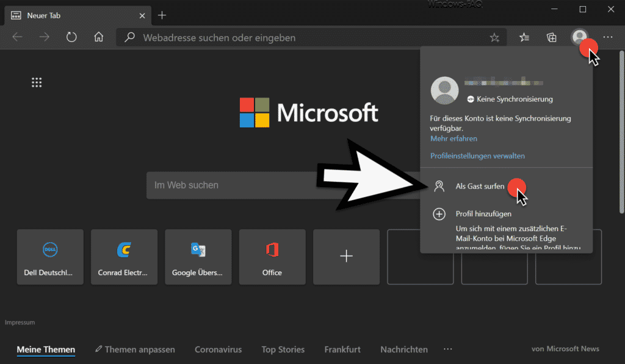Open Conrad Electronic quick link tile
This screenshot has width=625, height=364.
coord(125,257)
